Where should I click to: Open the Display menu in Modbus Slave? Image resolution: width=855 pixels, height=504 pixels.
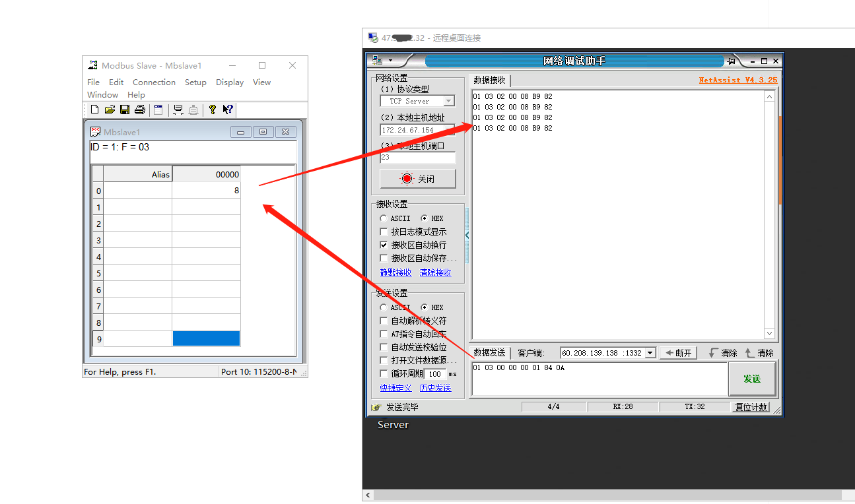click(230, 82)
